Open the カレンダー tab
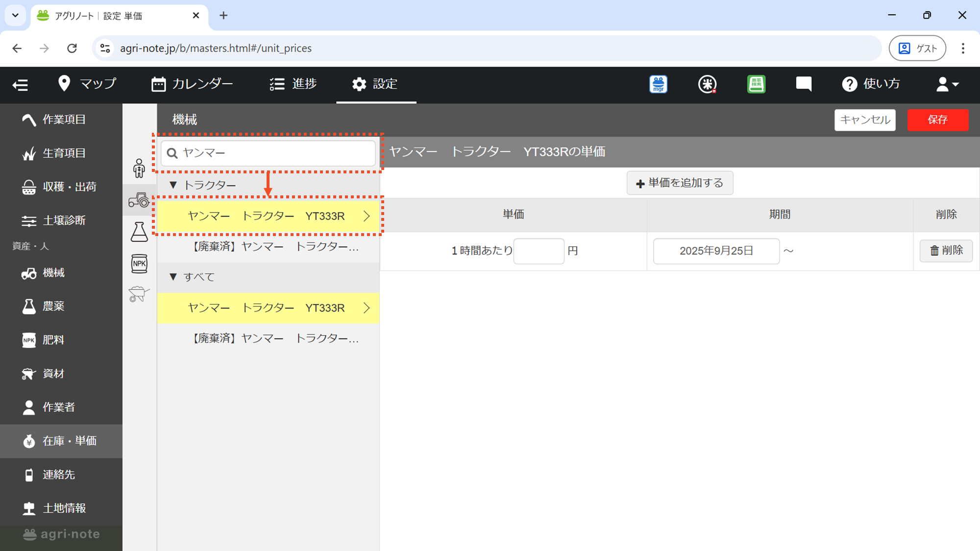 tap(192, 84)
